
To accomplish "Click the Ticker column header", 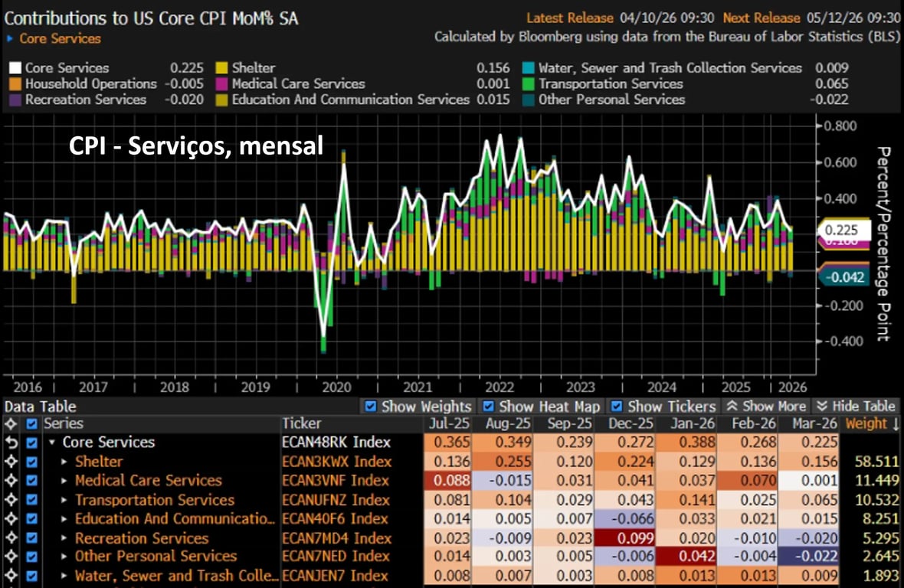I will 302,423.
